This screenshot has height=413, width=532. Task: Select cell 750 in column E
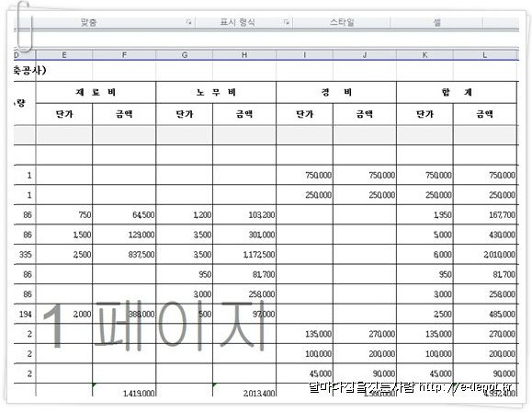[x=64, y=214]
